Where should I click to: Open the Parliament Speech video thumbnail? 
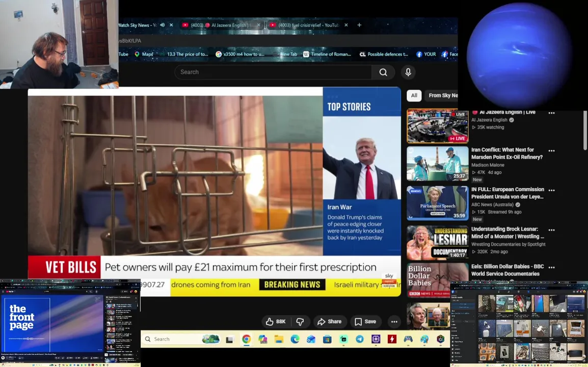(x=438, y=203)
